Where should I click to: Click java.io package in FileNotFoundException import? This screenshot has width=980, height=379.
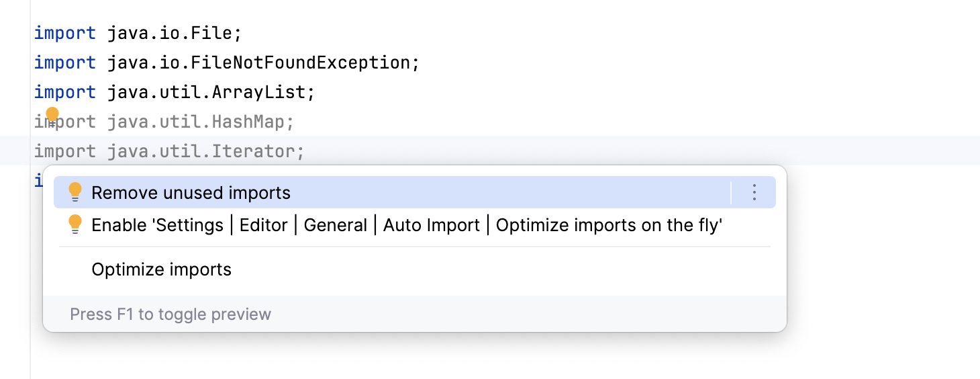[x=144, y=62]
